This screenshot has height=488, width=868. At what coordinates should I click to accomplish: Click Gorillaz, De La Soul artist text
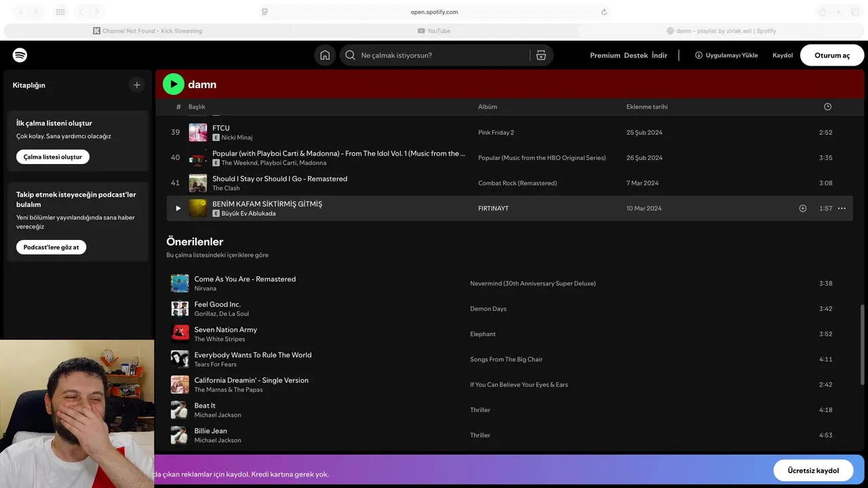222,314
